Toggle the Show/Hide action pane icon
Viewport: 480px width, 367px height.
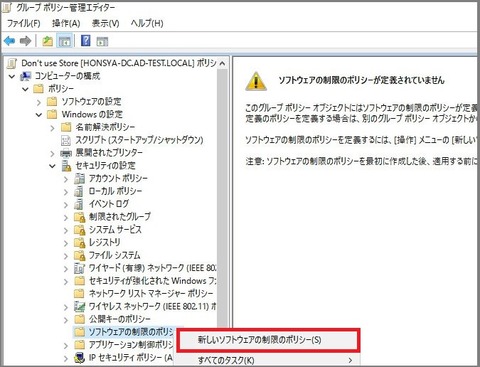click(x=102, y=41)
